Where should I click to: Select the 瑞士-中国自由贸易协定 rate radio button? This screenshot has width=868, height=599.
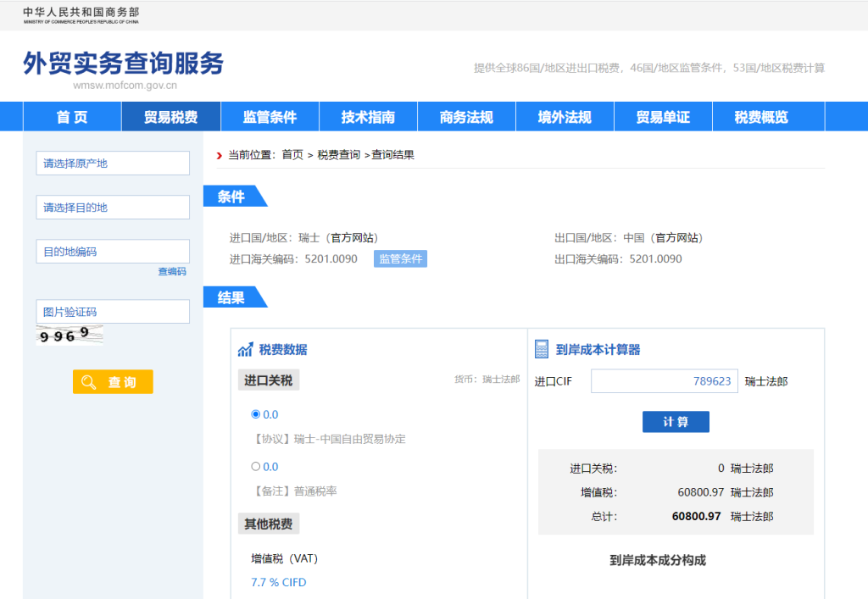(256, 414)
